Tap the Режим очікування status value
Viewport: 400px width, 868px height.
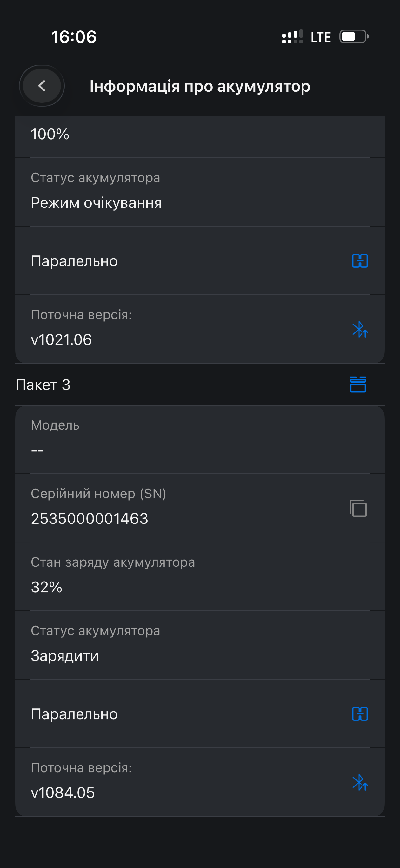click(96, 203)
